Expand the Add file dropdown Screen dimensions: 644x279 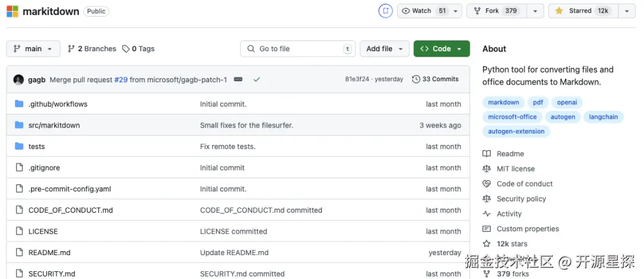pos(385,49)
